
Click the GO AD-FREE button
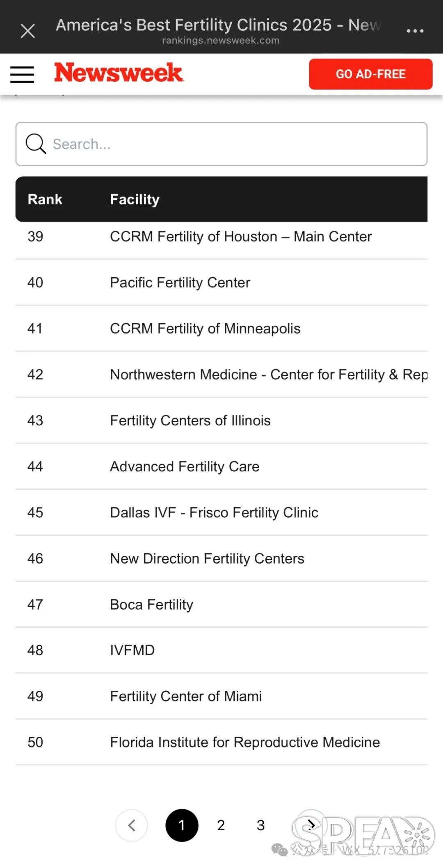tap(370, 74)
